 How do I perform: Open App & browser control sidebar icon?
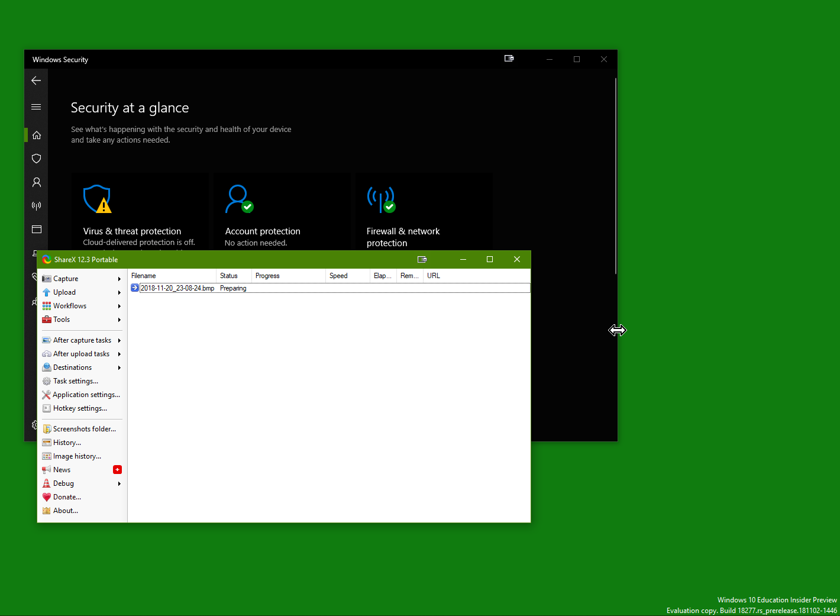click(37, 230)
